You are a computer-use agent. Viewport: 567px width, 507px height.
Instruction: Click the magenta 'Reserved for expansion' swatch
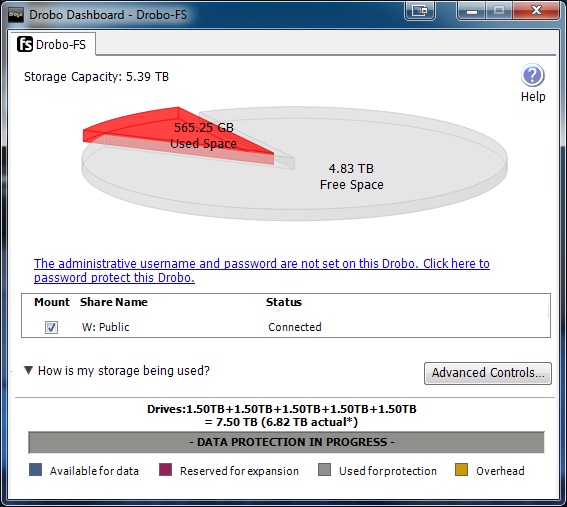(166, 470)
